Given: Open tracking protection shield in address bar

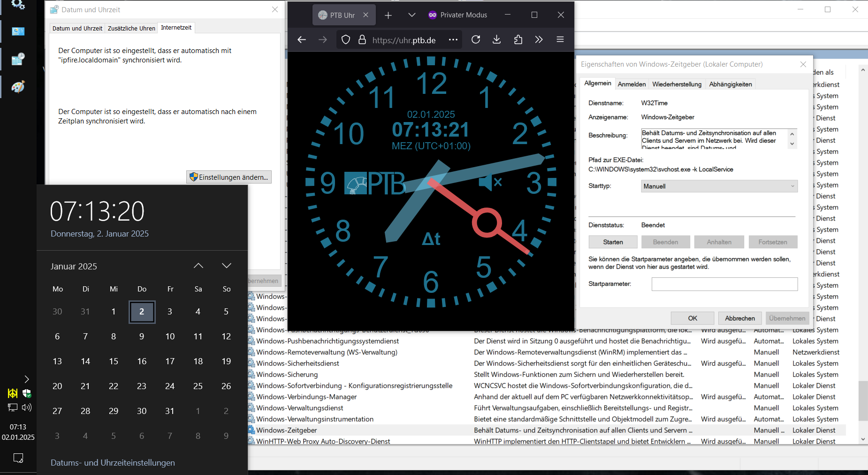Looking at the screenshot, I should click(346, 40).
